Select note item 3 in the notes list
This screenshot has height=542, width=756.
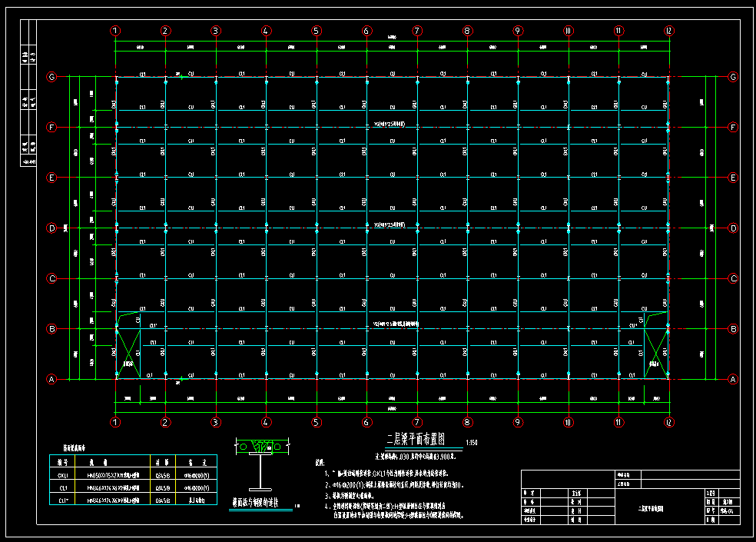[361, 497]
